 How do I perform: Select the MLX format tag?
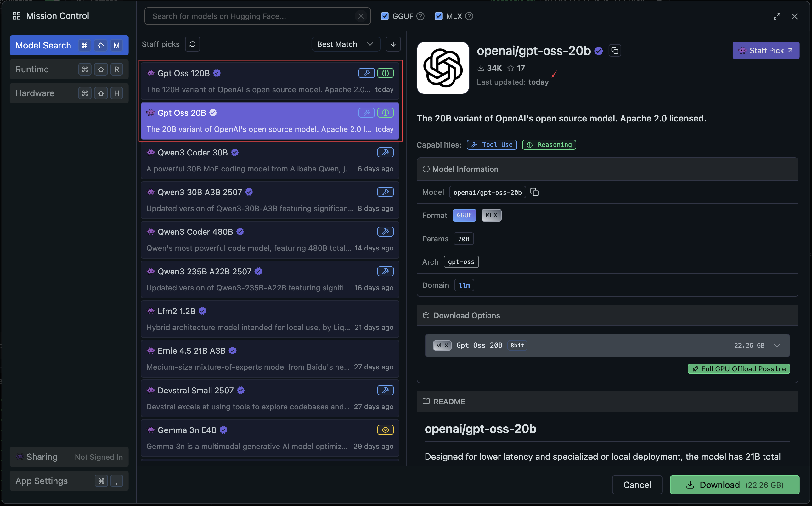click(x=491, y=215)
